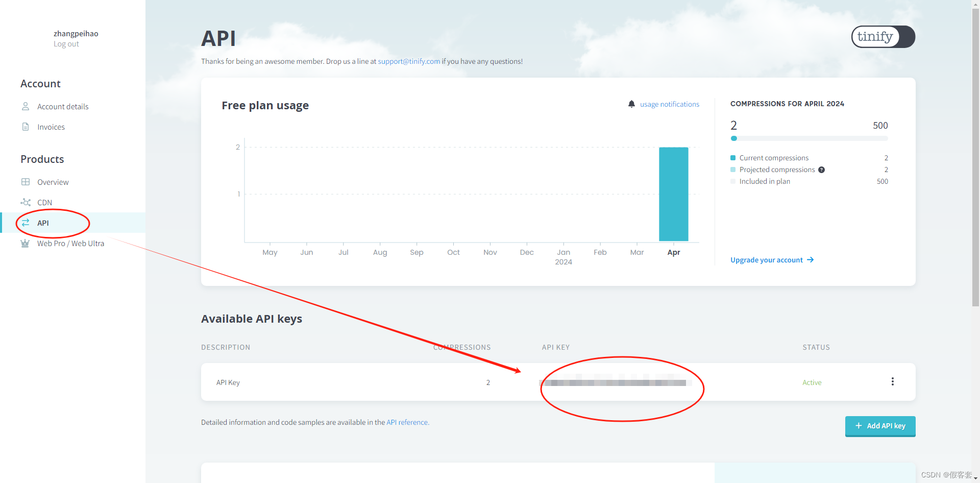The width and height of the screenshot is (980, 483).
Task: Click the Web Pro crown icon
Action: click(25, 243)
